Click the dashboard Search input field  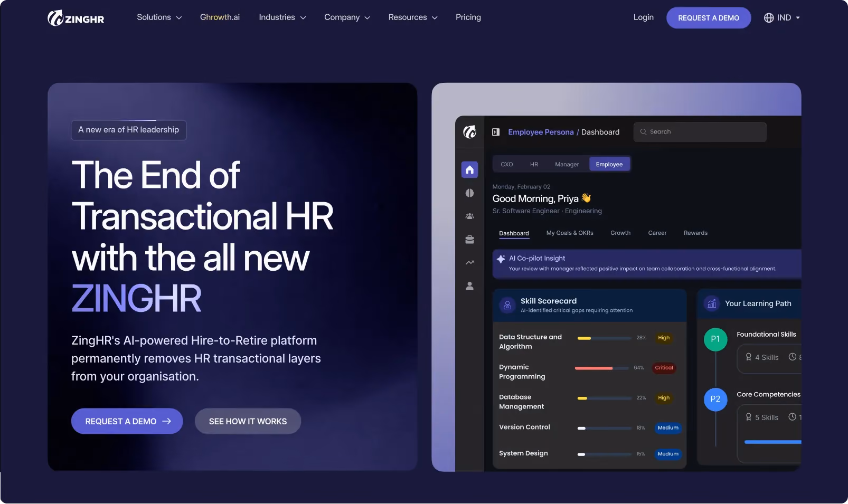(700, 132)
